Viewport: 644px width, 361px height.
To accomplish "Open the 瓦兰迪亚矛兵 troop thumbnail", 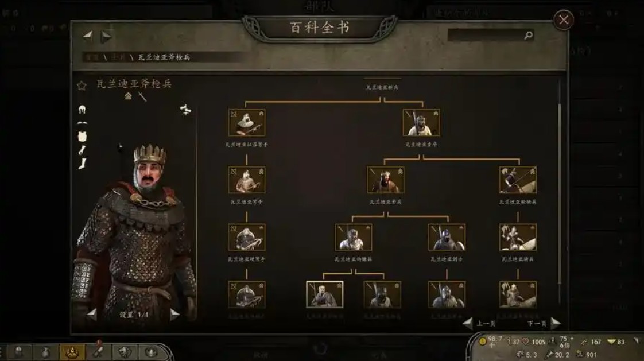I will pyautogui.click(x=385, y=180).
